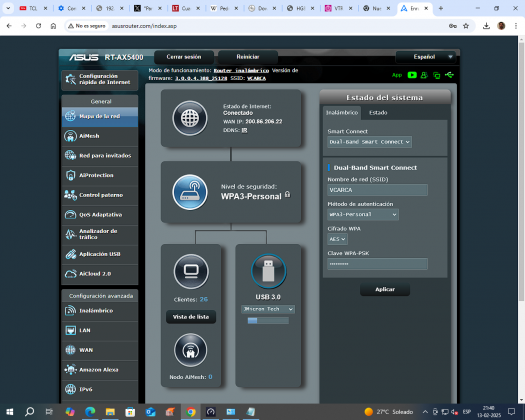
Task: Click the Aplicar button
Action: point(385,289)
